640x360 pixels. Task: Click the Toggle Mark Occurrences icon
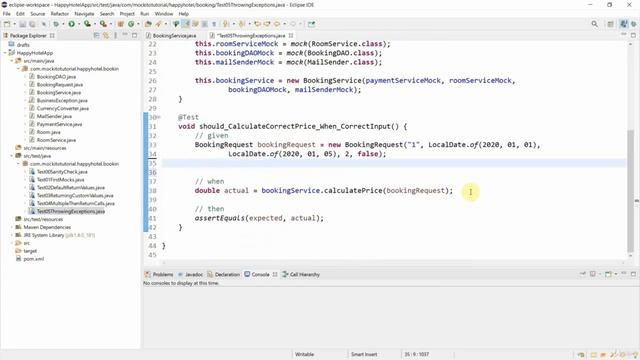(186, 24)
